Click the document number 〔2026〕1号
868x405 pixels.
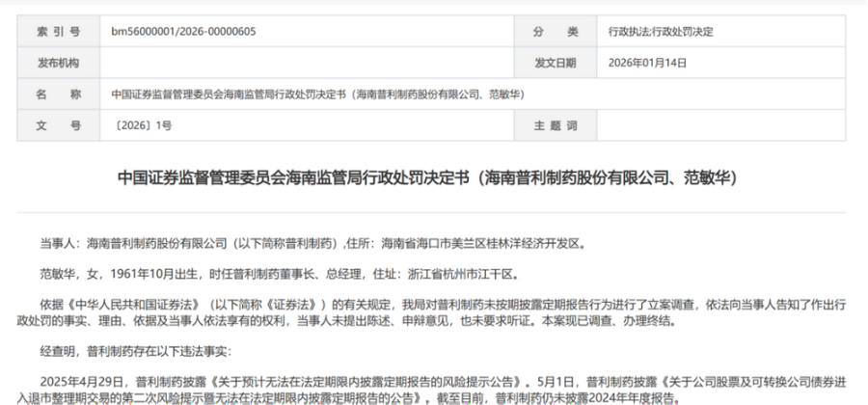pos(143,125)
